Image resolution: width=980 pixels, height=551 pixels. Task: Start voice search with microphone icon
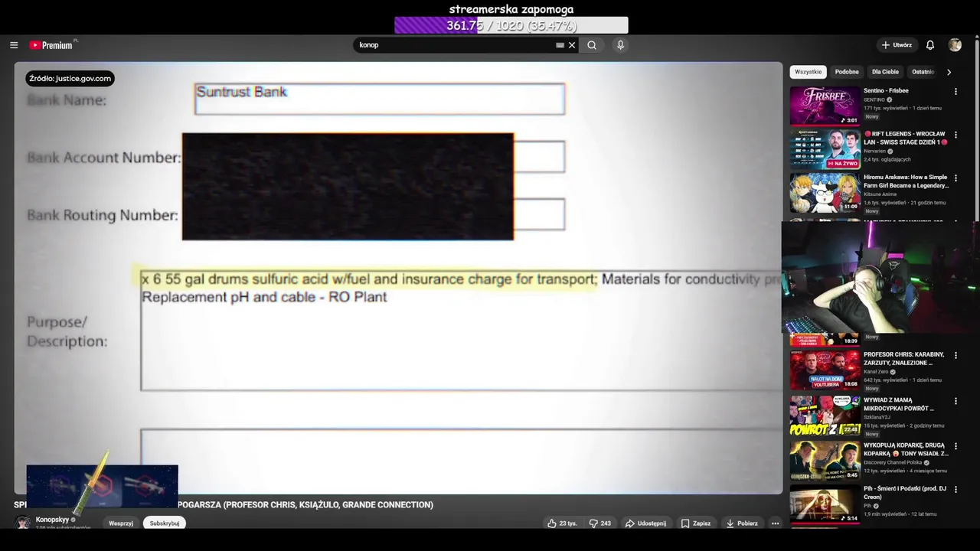pos(620,45)
